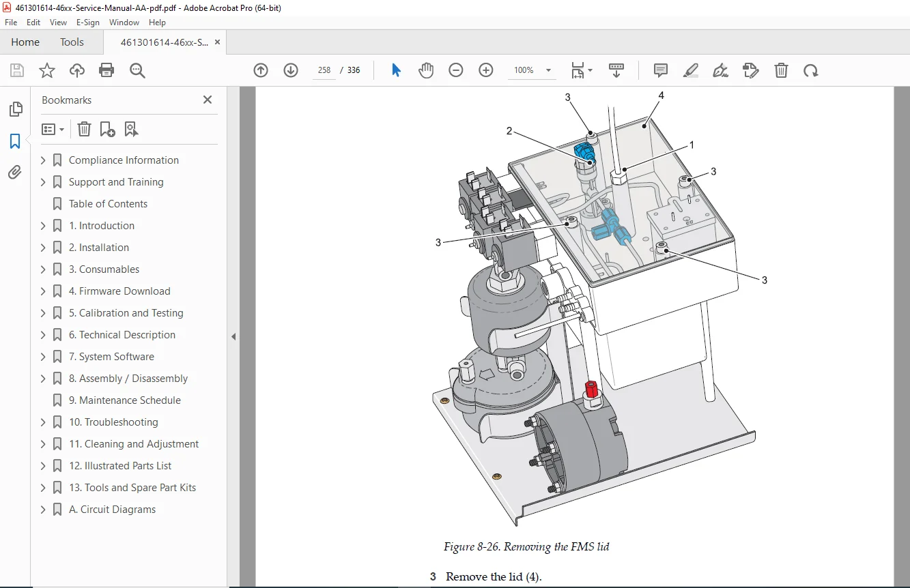Go to 6. Technical Description bookmark

tap(122, 335)
